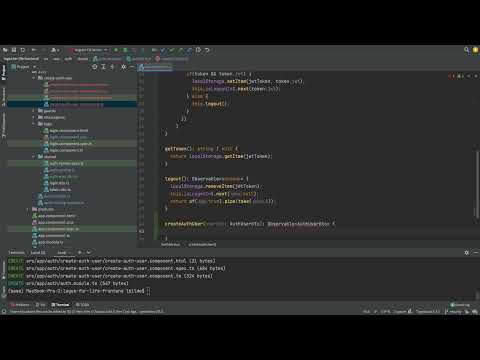
Task: Open terminal session dropdown arrow
Action: [88, 253]
